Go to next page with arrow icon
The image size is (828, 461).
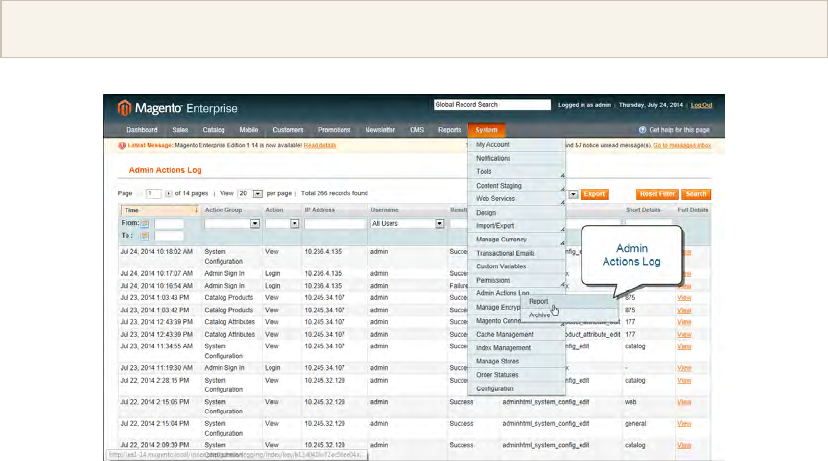point(168,194)
